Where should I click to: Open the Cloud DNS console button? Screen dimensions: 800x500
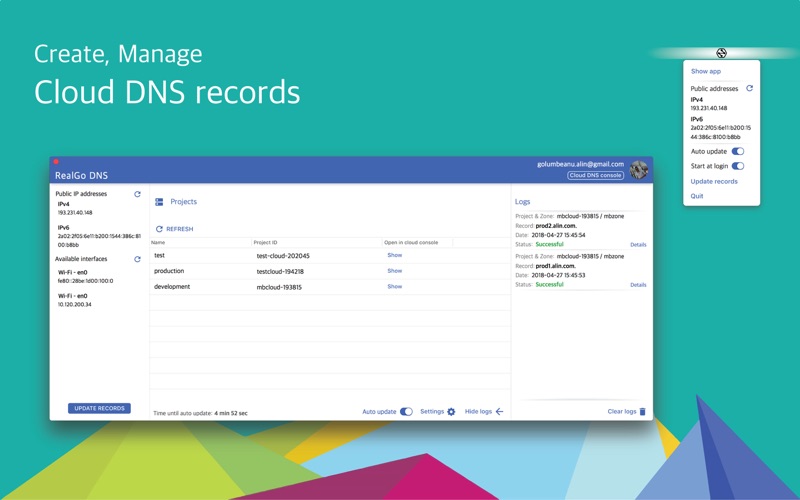595,175
